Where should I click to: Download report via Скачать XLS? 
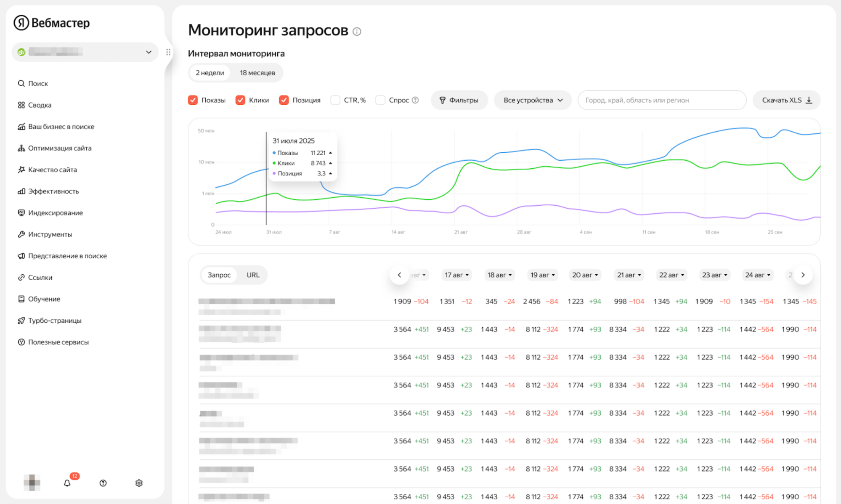click(786, 100)
